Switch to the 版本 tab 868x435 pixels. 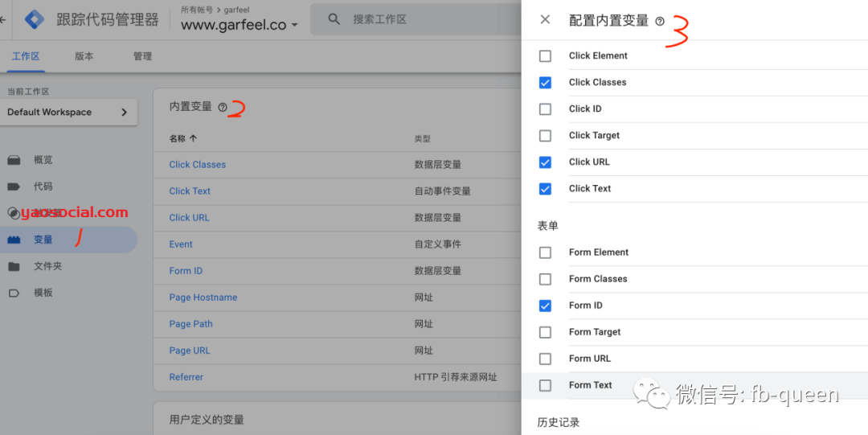click(x=84, y=56)
